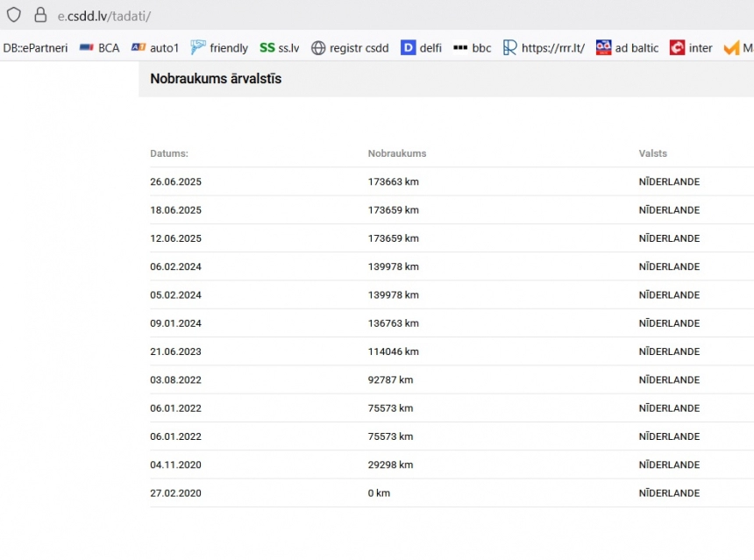Open the https://rrr.lt/ bookmark
Screen dimensions: 754x560
[x=544, y=48]
